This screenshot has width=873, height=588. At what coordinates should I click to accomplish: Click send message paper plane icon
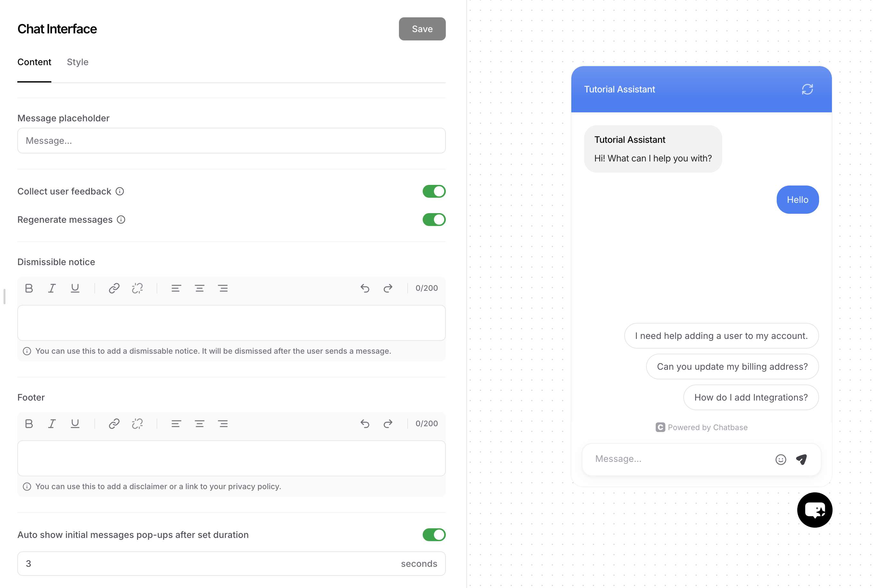point(801,459)
